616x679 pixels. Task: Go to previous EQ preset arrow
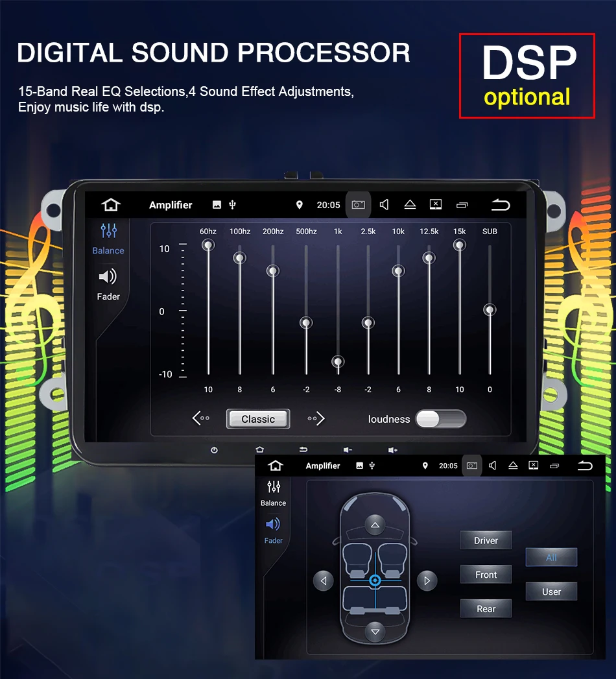201,418
